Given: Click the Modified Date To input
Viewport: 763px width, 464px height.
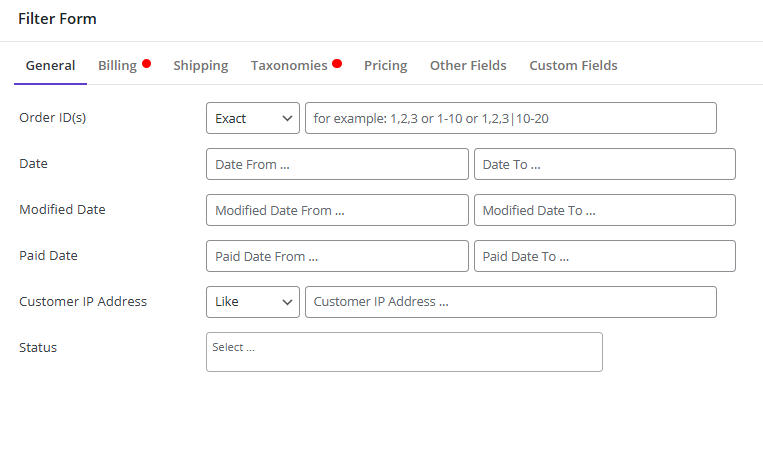Looking at the screenshot, I should 605,210.
